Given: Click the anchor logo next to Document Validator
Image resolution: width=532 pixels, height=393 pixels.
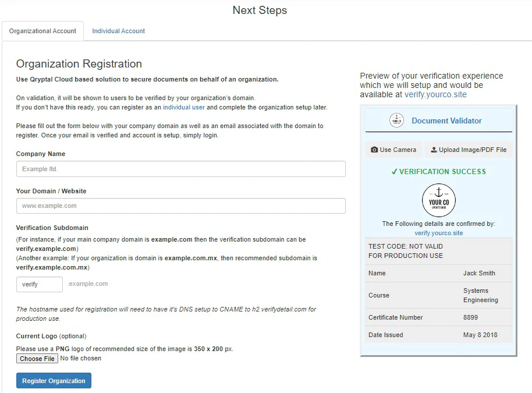Looking at the screenshot, I should (396, 120).
